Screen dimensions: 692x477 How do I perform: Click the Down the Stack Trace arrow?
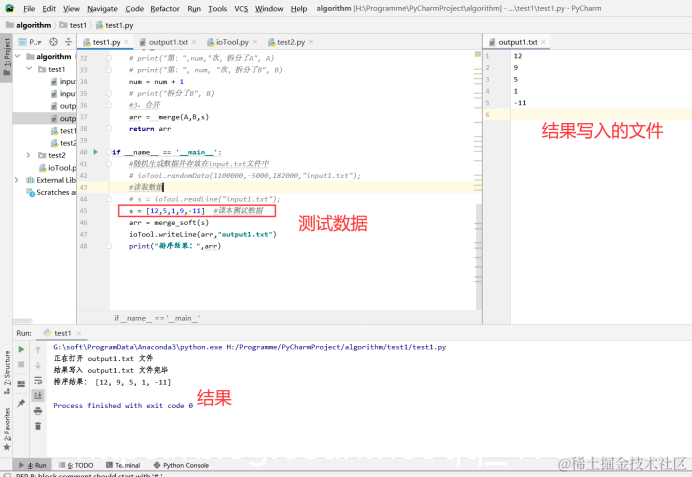coord(38,365)
